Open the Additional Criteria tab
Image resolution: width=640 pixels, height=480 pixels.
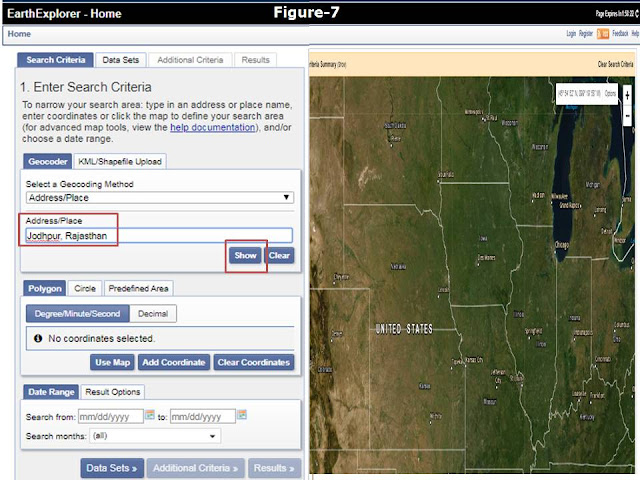click(x=190, y=60)
